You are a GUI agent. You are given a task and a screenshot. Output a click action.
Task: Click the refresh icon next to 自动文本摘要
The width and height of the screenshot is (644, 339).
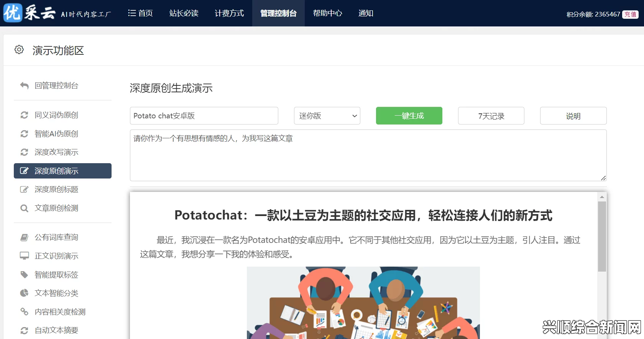pyautogui.click(x=24, y=330)
